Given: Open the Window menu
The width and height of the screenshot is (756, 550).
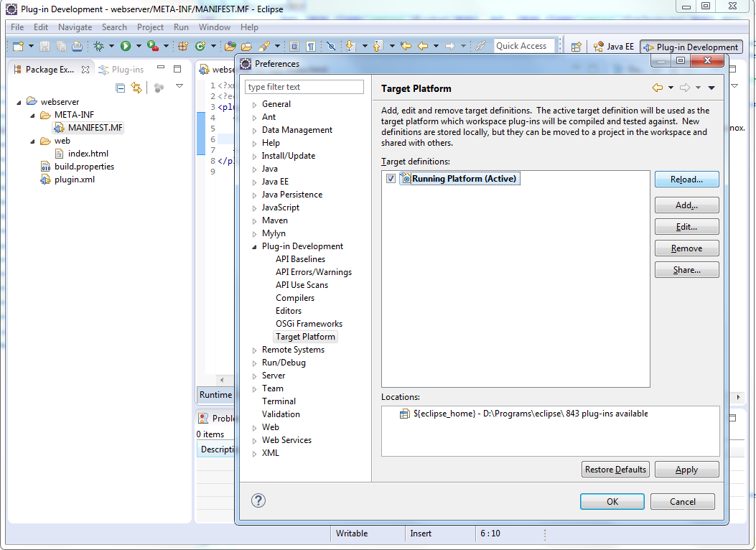Looking at the screenshot, I should (x=215, y=27).
